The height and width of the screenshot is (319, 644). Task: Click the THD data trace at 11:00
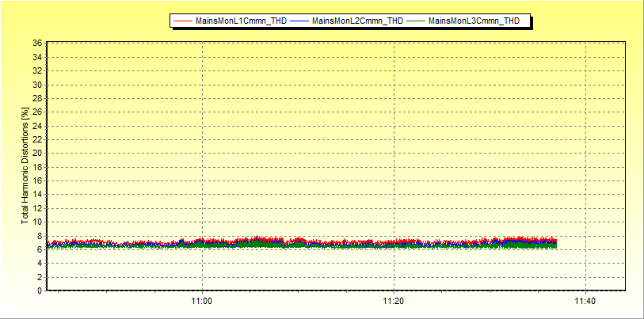click(x=203, y=243)
